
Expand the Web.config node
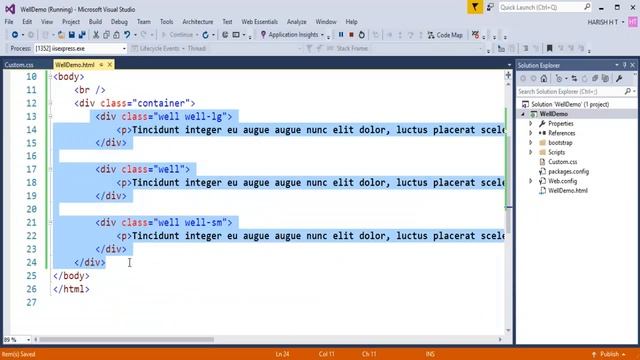point(531,181)
